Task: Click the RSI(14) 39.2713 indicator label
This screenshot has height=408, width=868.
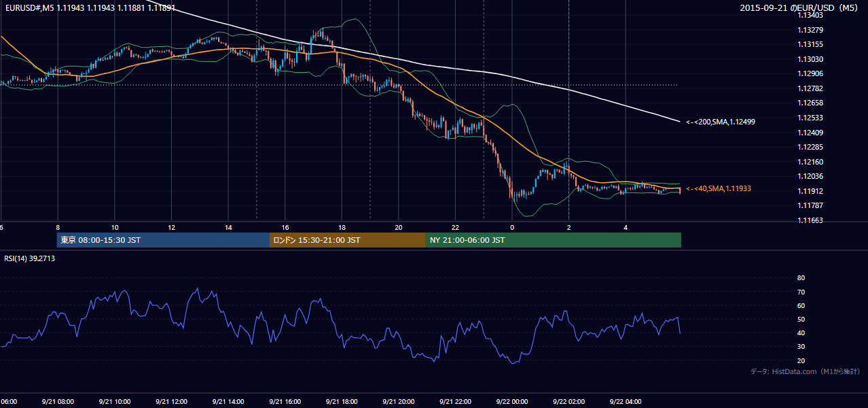Action: [30, 258]
